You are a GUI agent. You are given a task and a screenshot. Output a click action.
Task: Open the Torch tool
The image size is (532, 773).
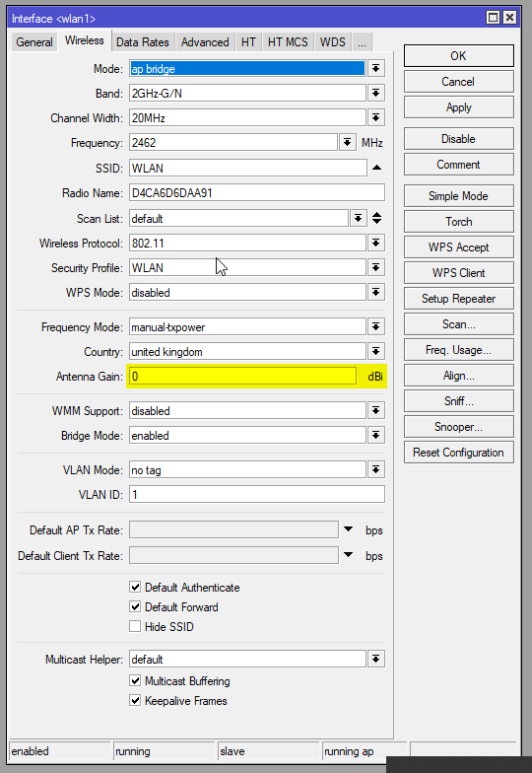pos(459,221)
